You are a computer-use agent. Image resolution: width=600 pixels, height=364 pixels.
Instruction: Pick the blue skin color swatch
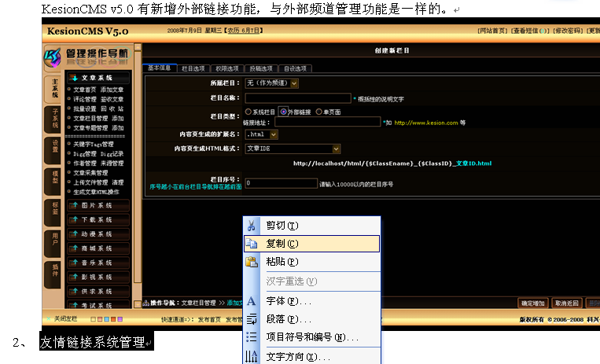click(x=107, y=319)
